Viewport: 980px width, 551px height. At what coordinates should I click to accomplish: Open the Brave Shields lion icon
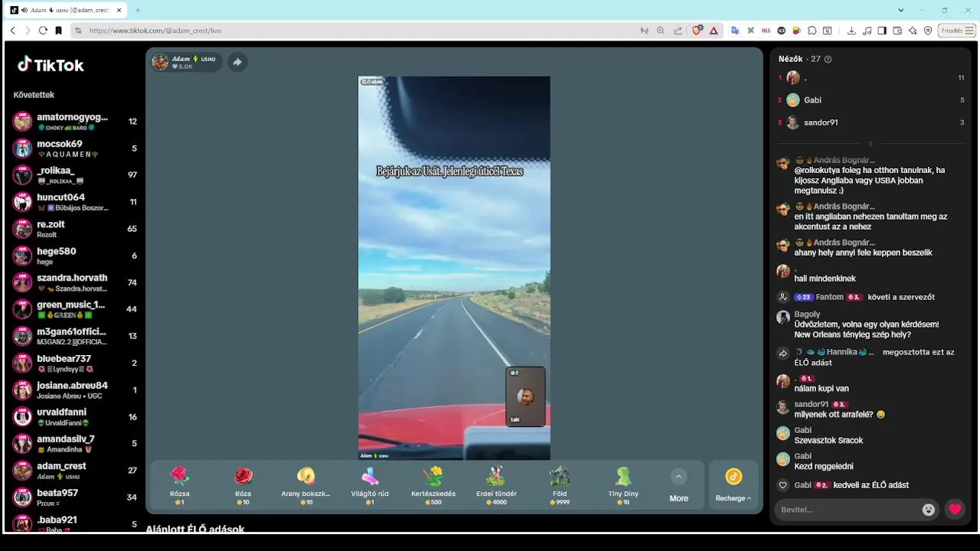tap(697, 31)
